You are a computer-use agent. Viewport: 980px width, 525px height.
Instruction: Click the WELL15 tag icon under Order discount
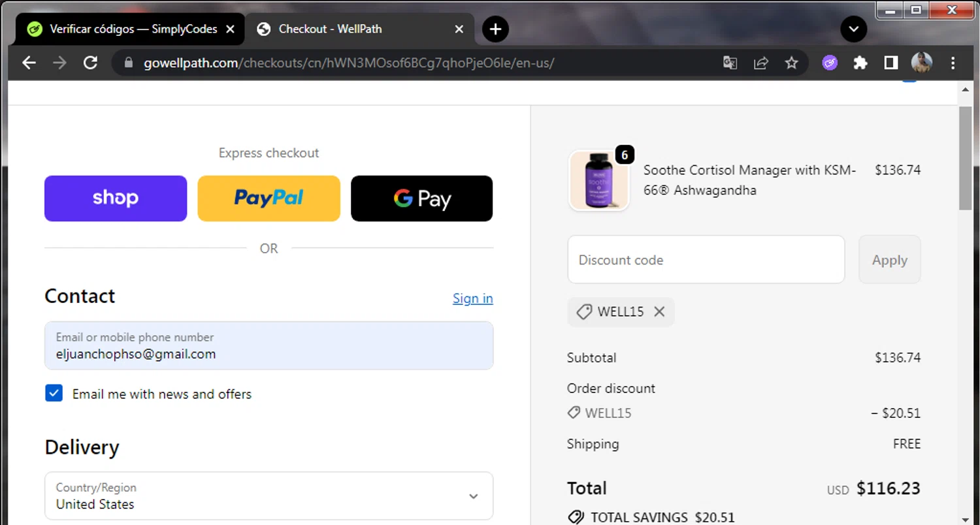coord(574,413)
